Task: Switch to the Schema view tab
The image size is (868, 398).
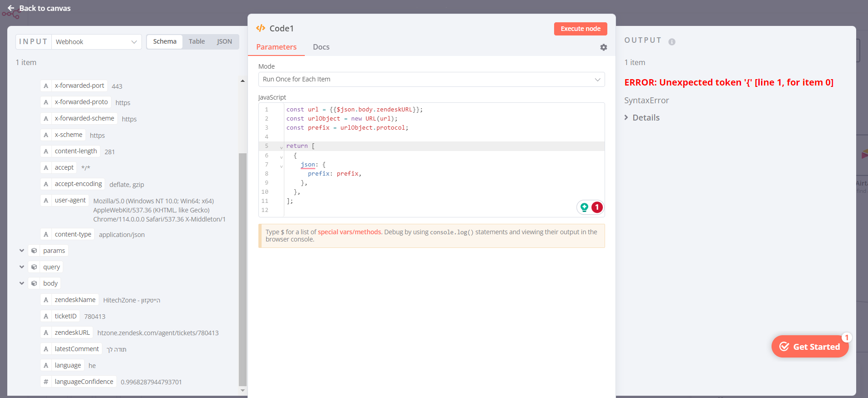Action: click(x=165, y=41)
